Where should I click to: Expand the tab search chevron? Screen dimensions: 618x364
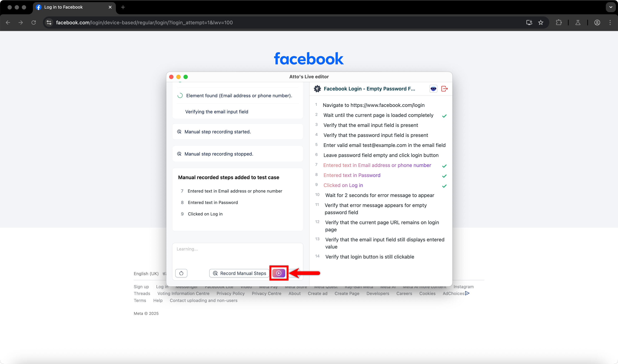(611, 7)
